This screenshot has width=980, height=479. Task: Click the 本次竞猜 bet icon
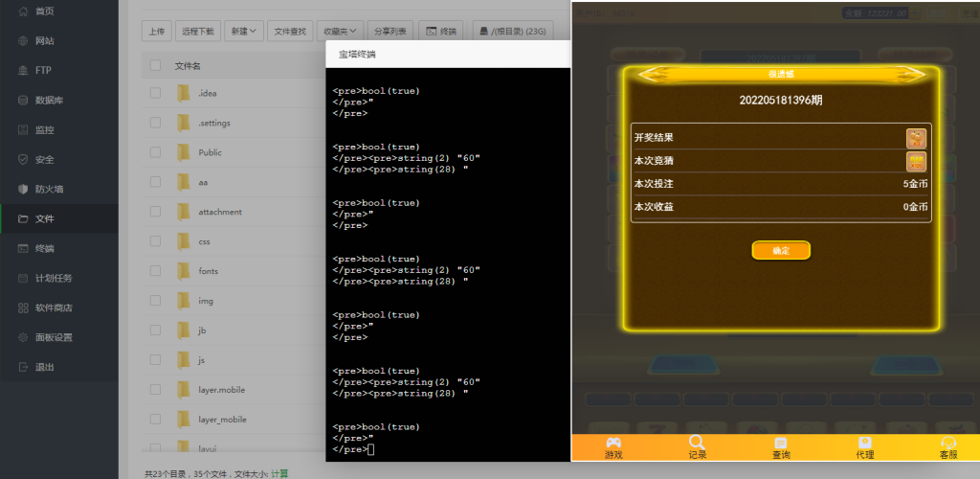pos(916,161)
